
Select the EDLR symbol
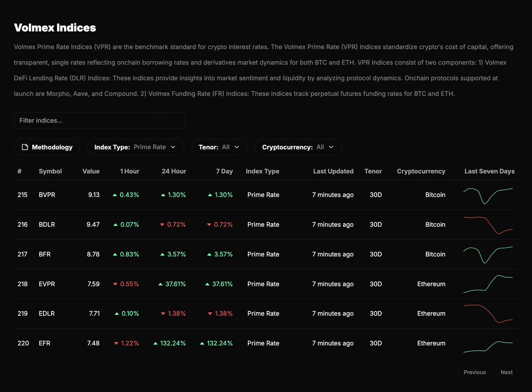(47, 314)
